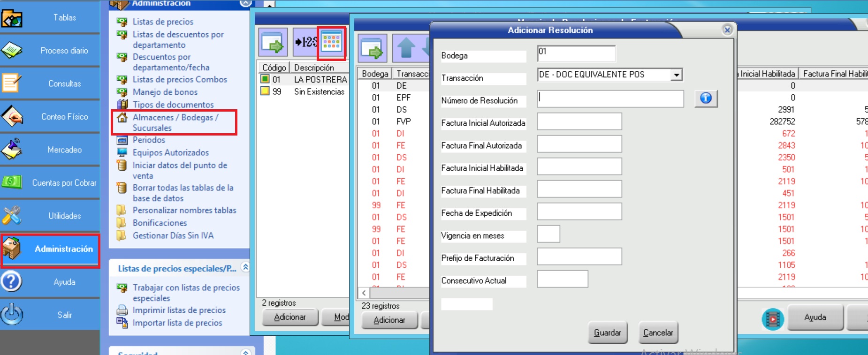Click the blue info icon beside Número de Resolución
The image size is (868, 355).
tap(706, 98)
